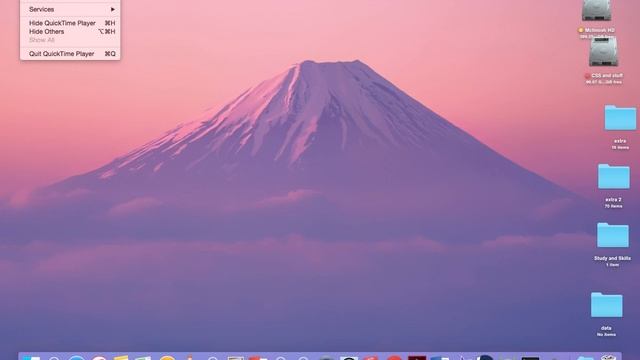Viewport: 640px width, 360px height.
Task: Open the Services submenu
Action: pos(70,9)
